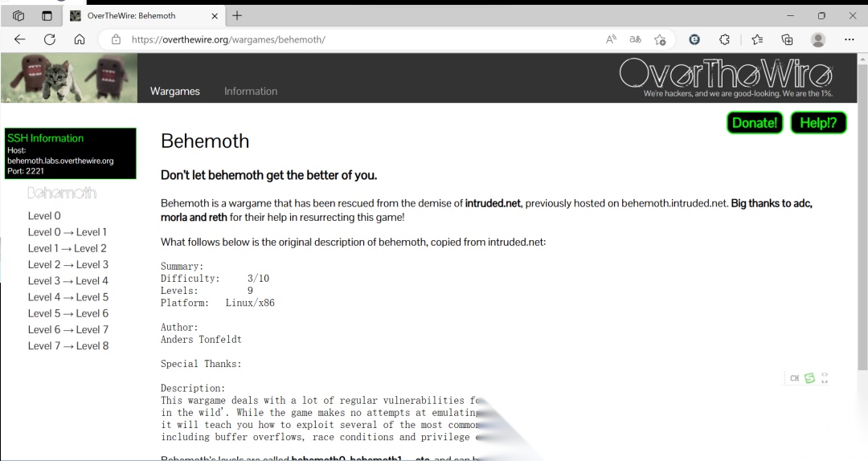Click the CH input language indicator
This screenshot has height=461, width=868.
[794, 378]
